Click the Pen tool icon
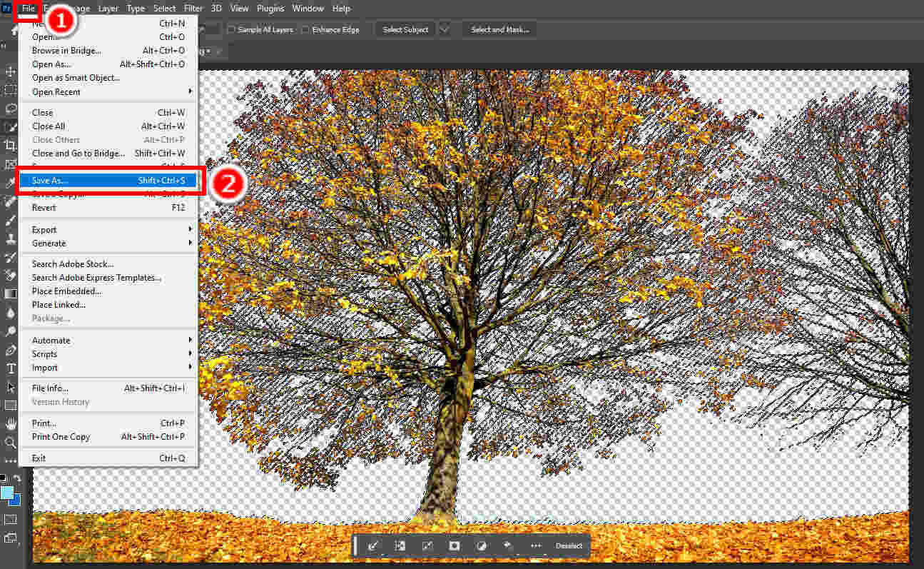The height and width of the screenshot is (569, 924). coord(10,350)
